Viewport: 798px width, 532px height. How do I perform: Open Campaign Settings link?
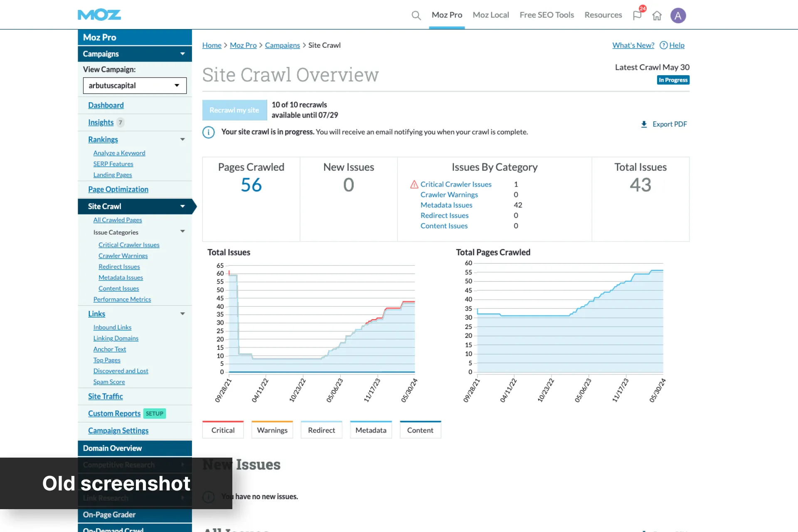pyautogui.click(x=118, y=431)
